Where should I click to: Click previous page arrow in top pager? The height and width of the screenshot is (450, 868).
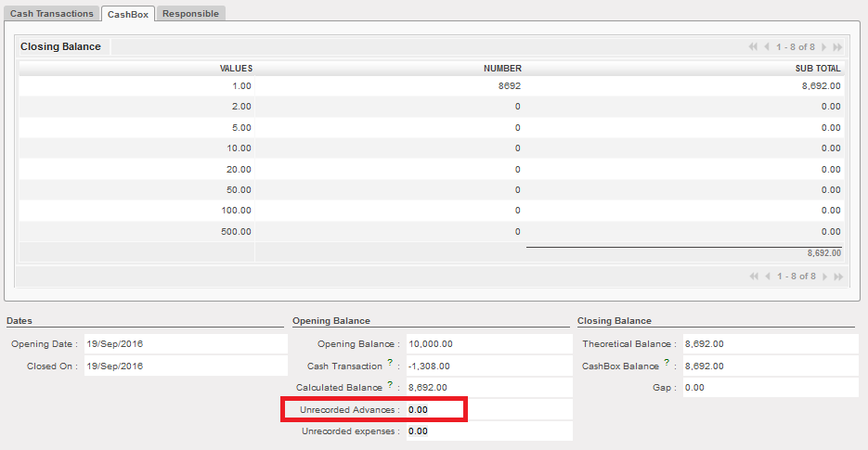tap(767, 47)
